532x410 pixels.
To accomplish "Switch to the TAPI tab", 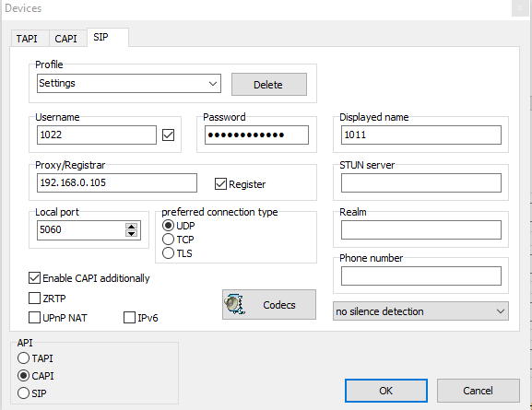I will [x=27, y=39].
